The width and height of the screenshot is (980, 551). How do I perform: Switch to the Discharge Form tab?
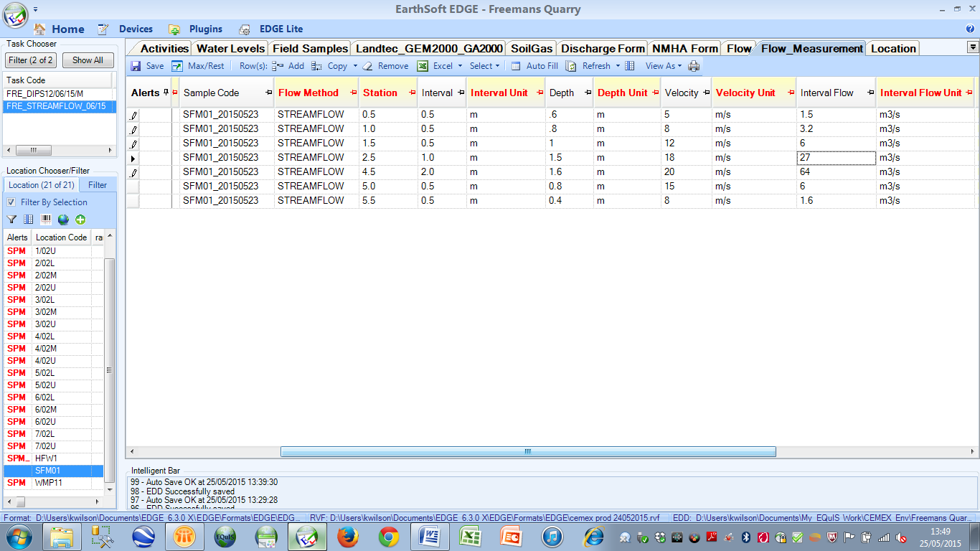pyautogui.click(x=603, y=49)
